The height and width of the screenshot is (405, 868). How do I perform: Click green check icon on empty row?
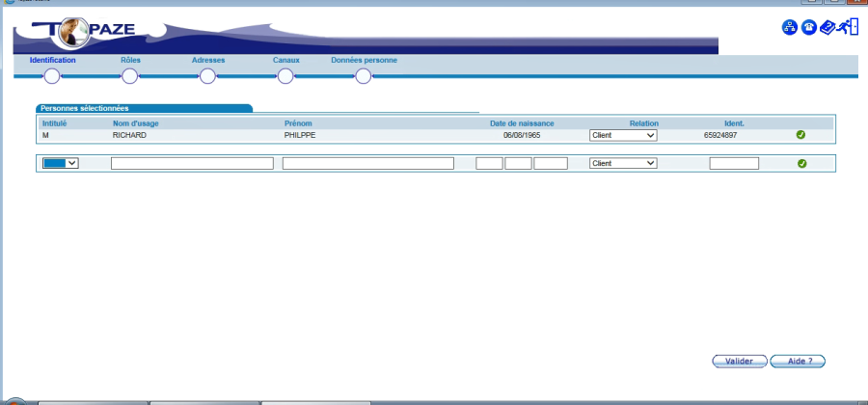(x=801, y=164)
